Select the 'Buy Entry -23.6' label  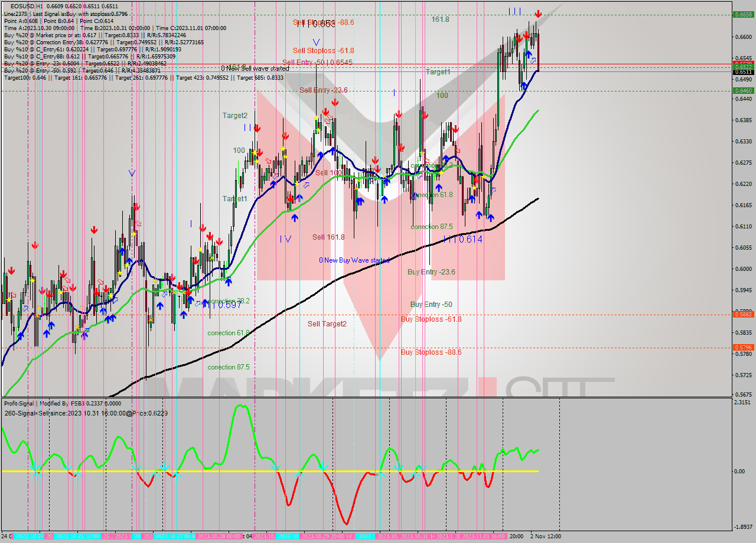pyautogui.click(x=431, y=272)
